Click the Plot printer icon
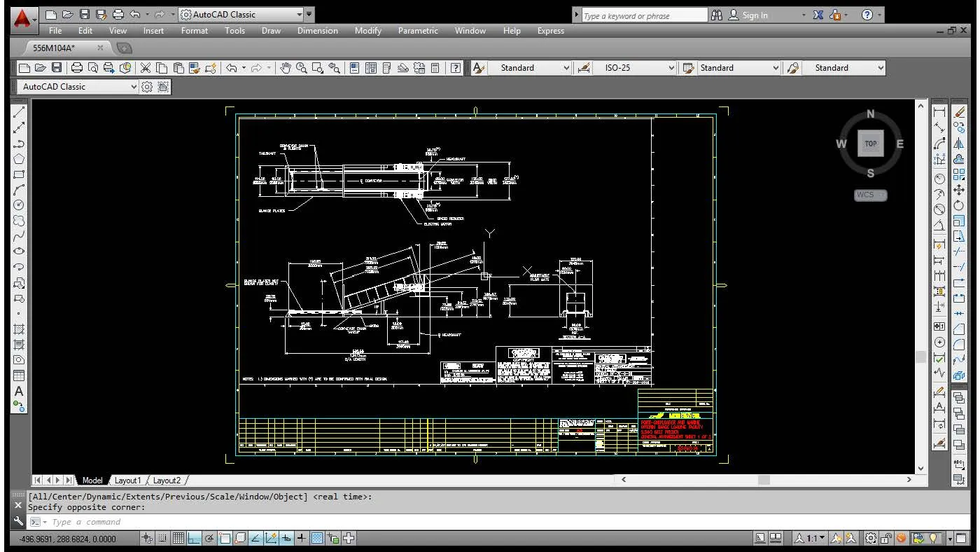Viewport: 980px width, 552px height. point(77,68)
